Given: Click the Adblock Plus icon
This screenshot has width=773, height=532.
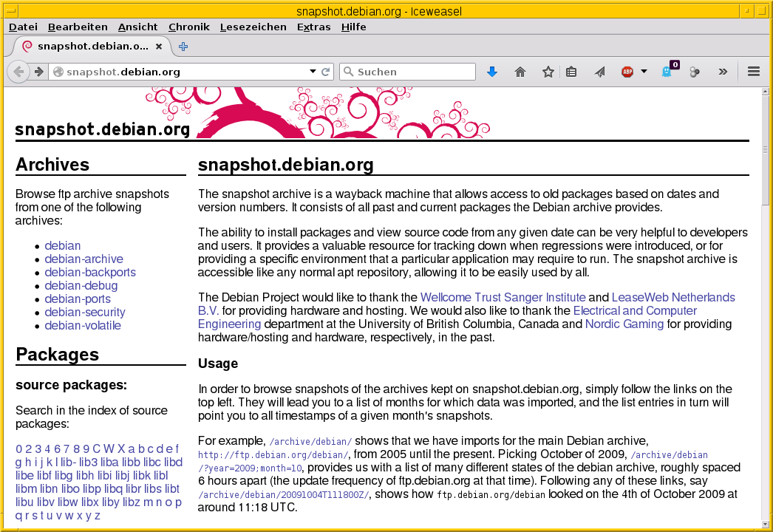Looking at the screenshot, I should click(627, 72).
